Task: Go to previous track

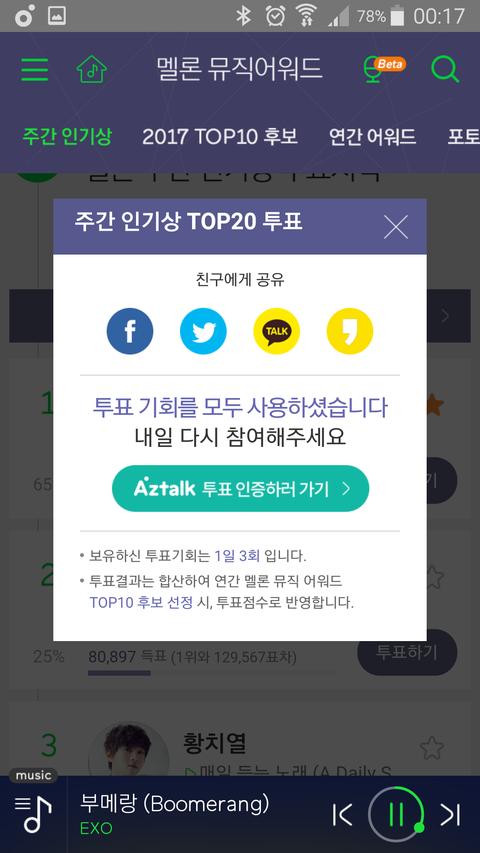Action: [x=342, y=814]
